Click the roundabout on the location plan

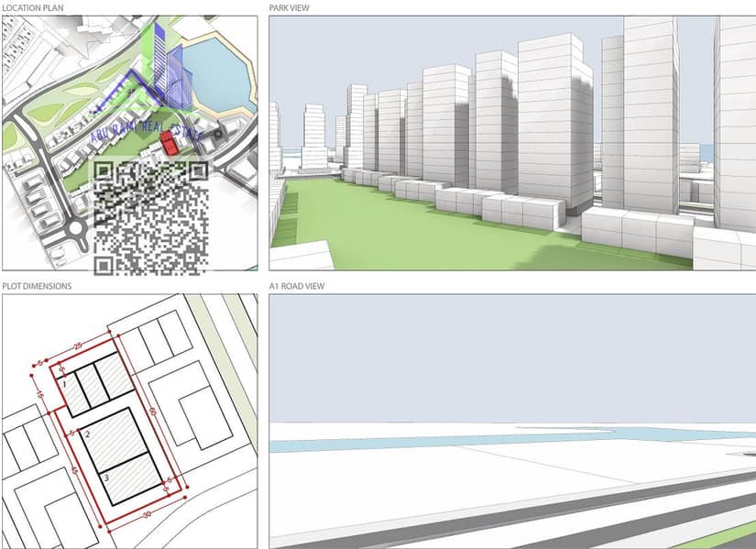(x=76, y=227)
